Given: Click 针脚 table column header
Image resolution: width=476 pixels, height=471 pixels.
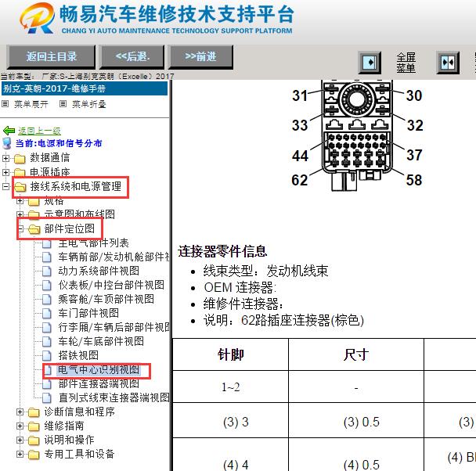Looking at the screenshot, I should [x=230, y=354].
